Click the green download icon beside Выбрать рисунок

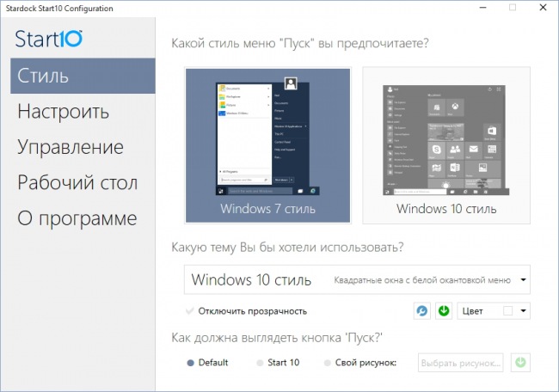point(520,363)
